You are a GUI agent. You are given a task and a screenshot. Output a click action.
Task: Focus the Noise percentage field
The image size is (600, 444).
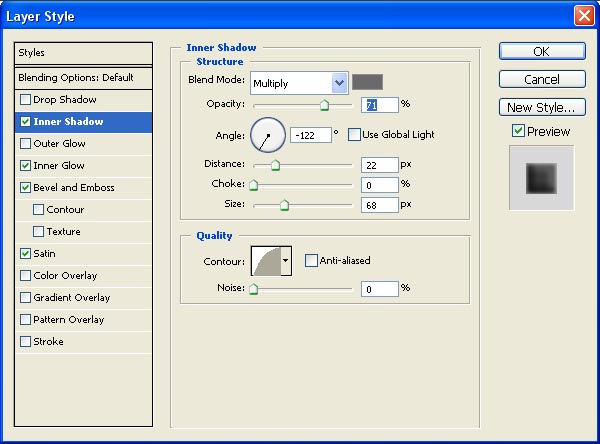[x=380, y=289]
